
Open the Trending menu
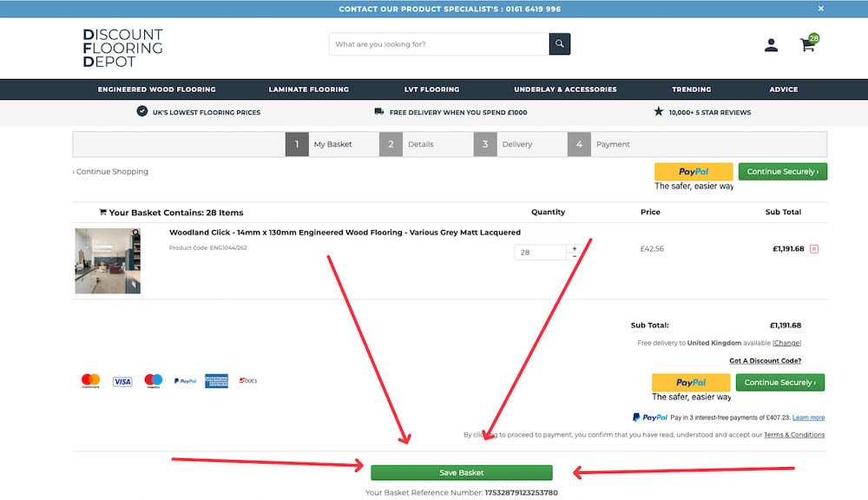(x=692, y=89)
